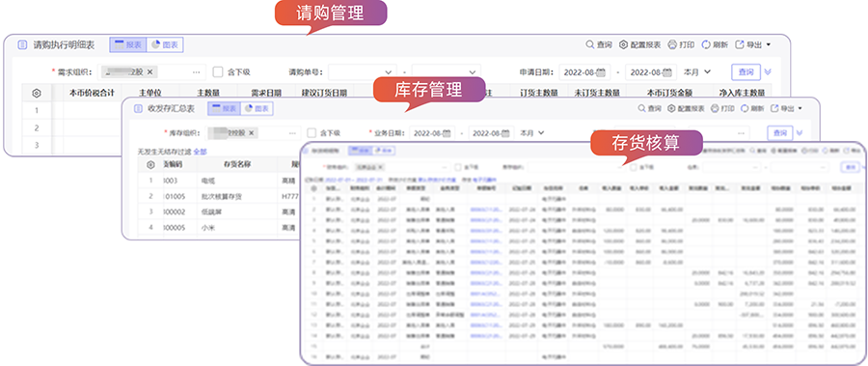Open 查询 search in 收发存汇总表 toolbar
The image size is (868, 366).
pyautogui.click(x=650, y=109)
